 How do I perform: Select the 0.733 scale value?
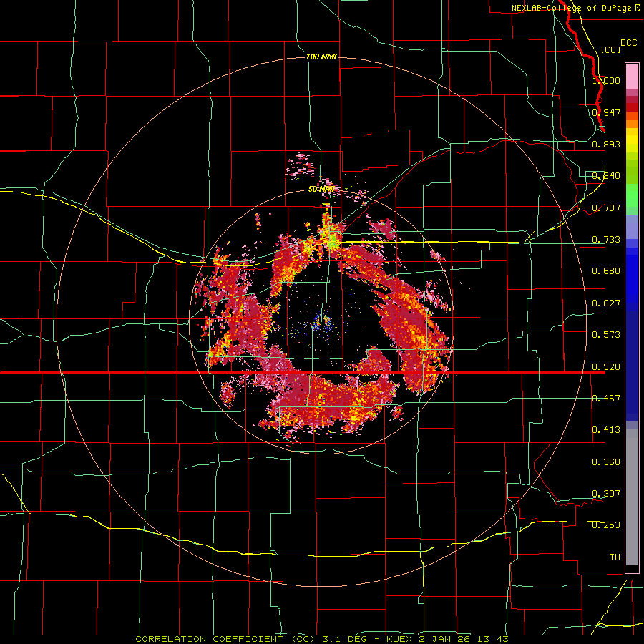coord(606,239)
